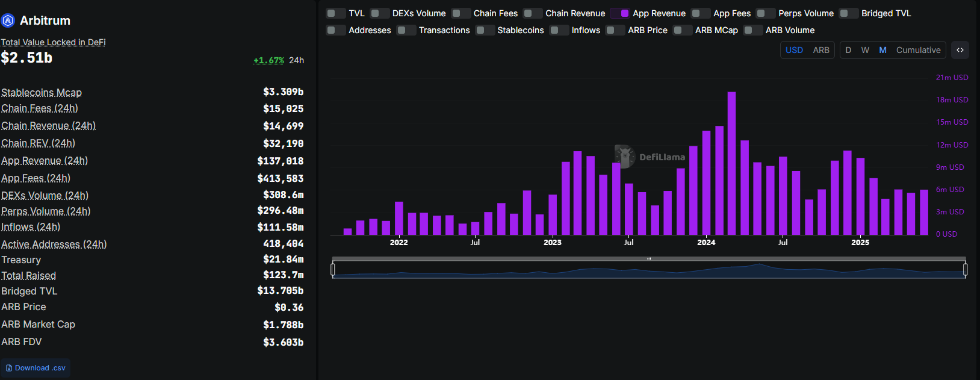Click the App Fees (24h) label
Screen dimensions: 980x380
tap(36, 178)
